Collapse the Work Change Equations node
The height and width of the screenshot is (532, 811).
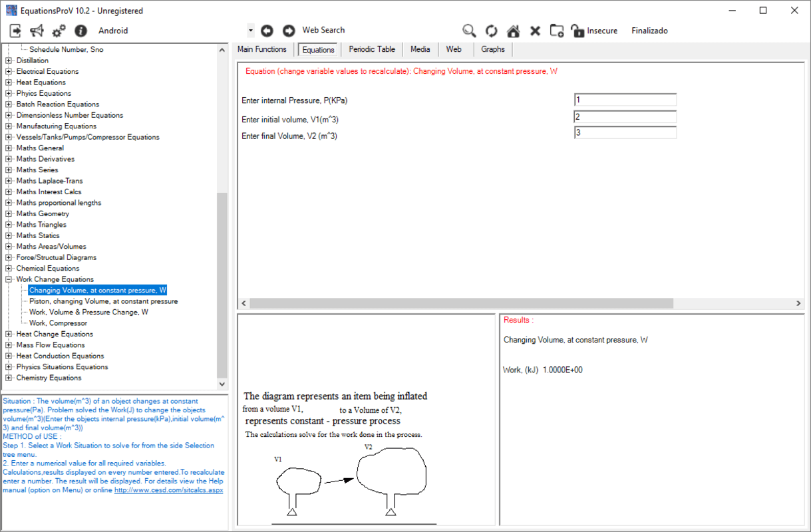pyautogui.click(x=9, y=279)
